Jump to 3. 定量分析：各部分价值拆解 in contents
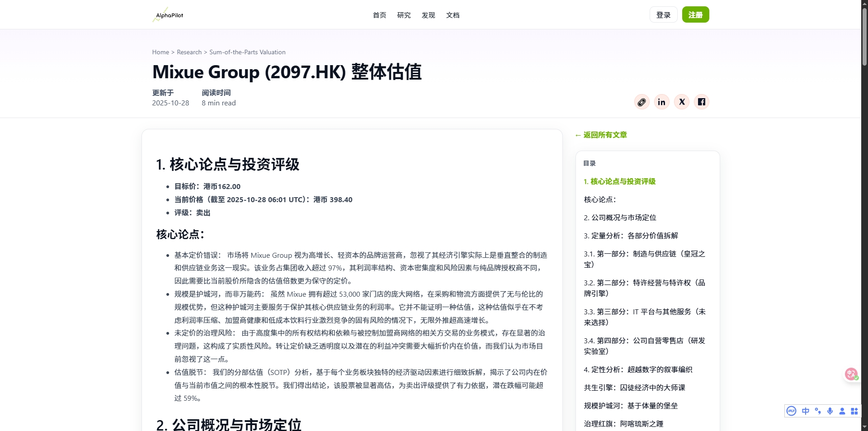 [631, 236]
